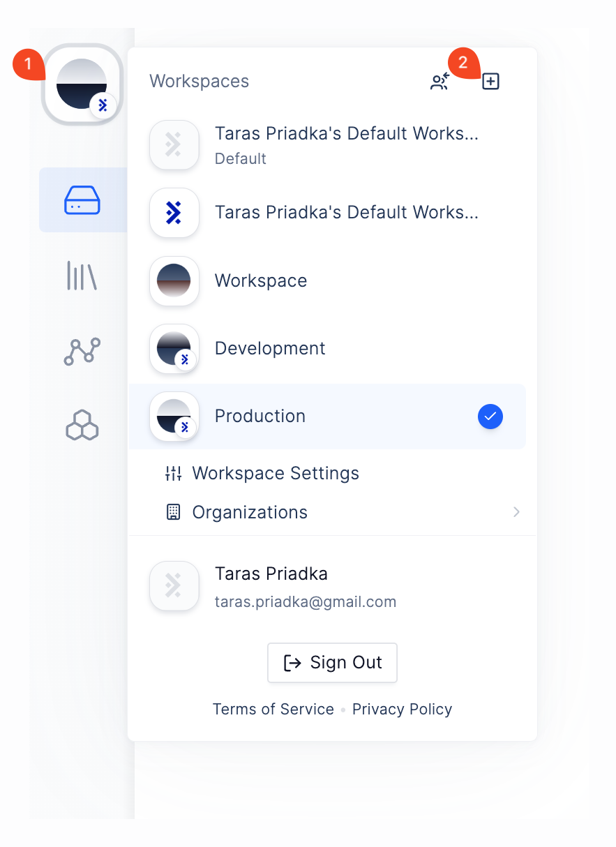Click the Organizations building icon
The width and height of the screenshot is (616, 847).
click(x=173, y=513)
